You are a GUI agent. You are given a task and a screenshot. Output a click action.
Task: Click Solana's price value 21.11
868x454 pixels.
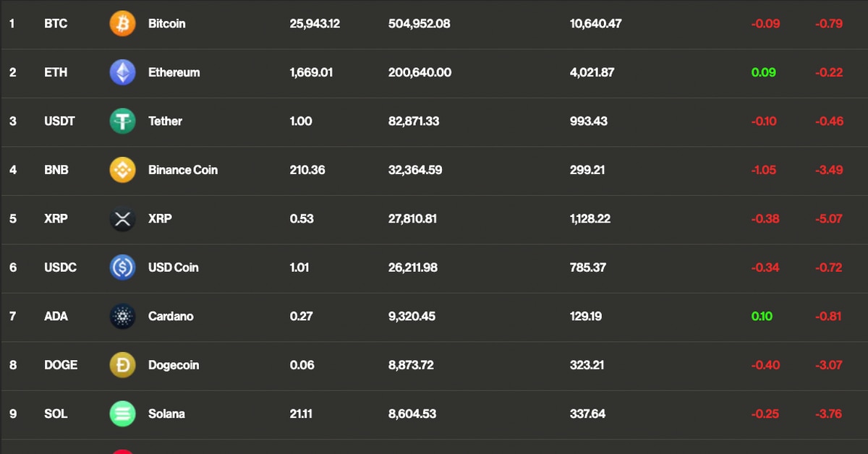tap(301, 414)
